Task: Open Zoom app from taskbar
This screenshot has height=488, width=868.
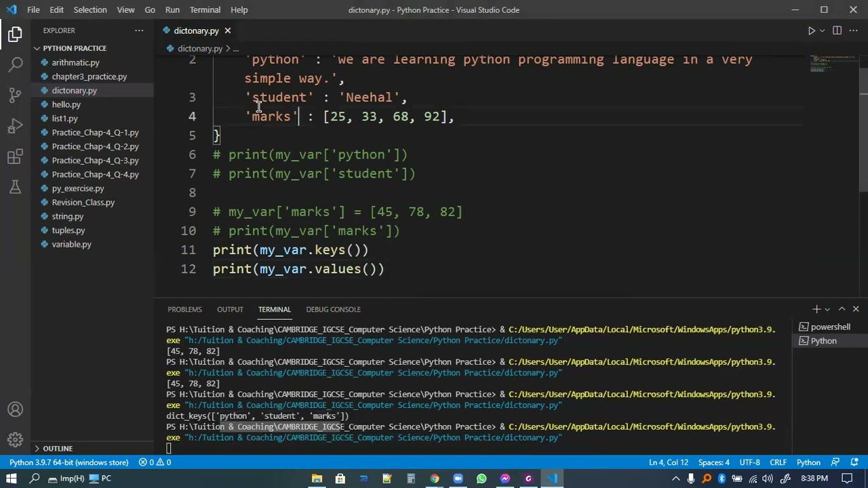Action: (x=458, y=479)
